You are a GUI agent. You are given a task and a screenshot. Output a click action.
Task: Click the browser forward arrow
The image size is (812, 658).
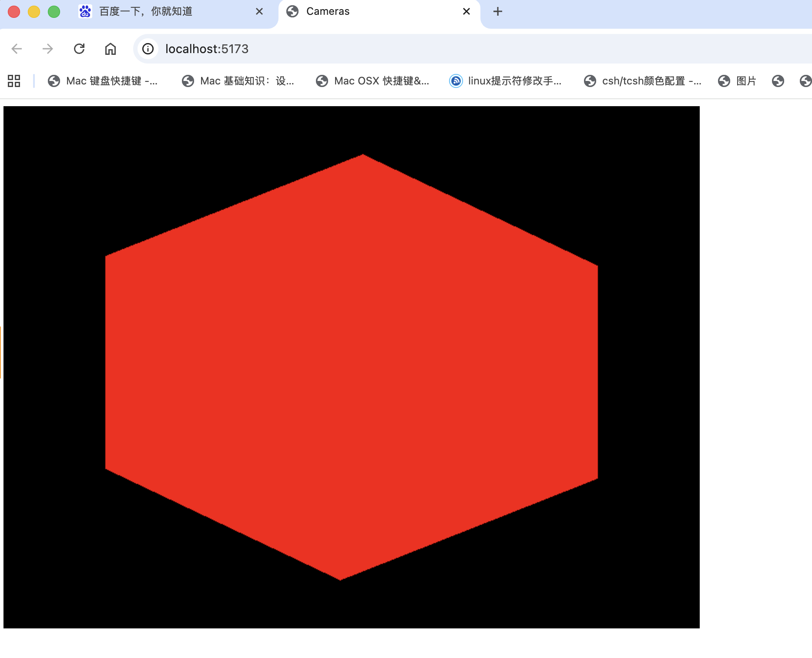click(48, 49)
